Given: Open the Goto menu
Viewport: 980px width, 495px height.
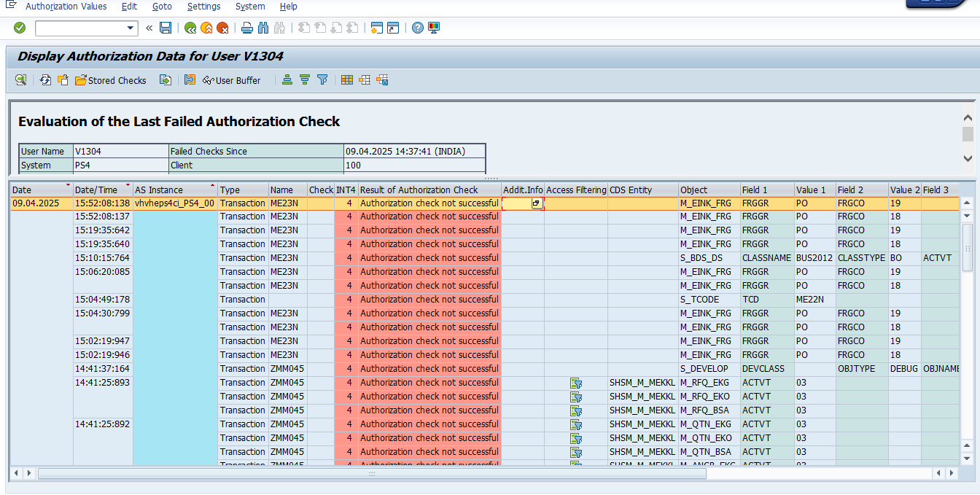Looking at the screenshot, I should click(162, 7).
